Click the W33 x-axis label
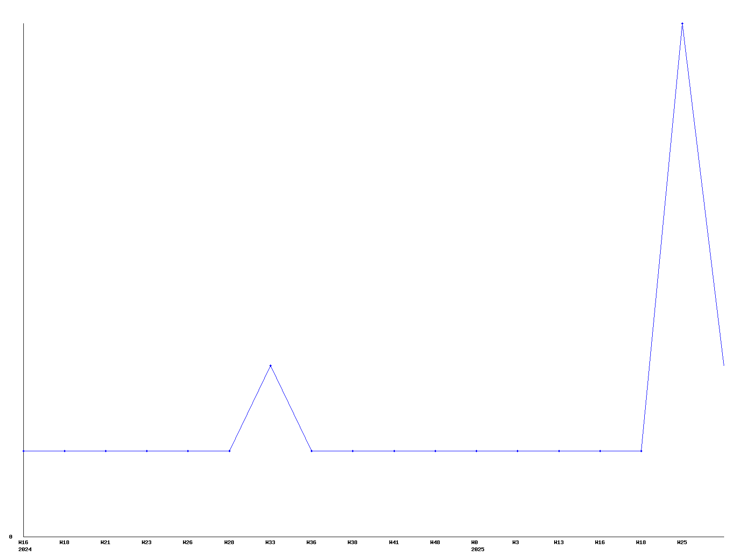 tap(270, 542)
